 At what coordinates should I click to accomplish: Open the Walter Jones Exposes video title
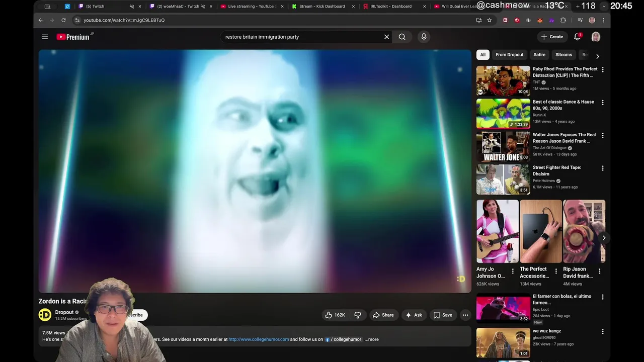[564, 138]
